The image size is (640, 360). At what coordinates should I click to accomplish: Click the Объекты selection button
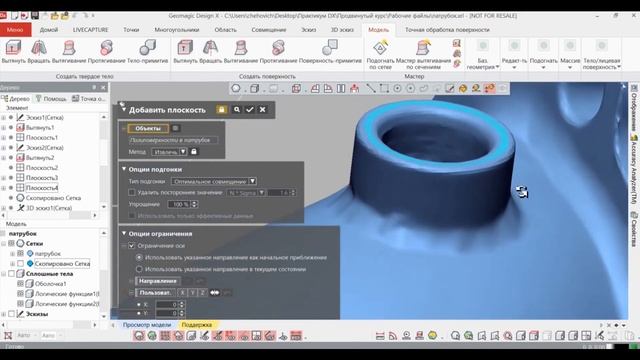point(148,128)
